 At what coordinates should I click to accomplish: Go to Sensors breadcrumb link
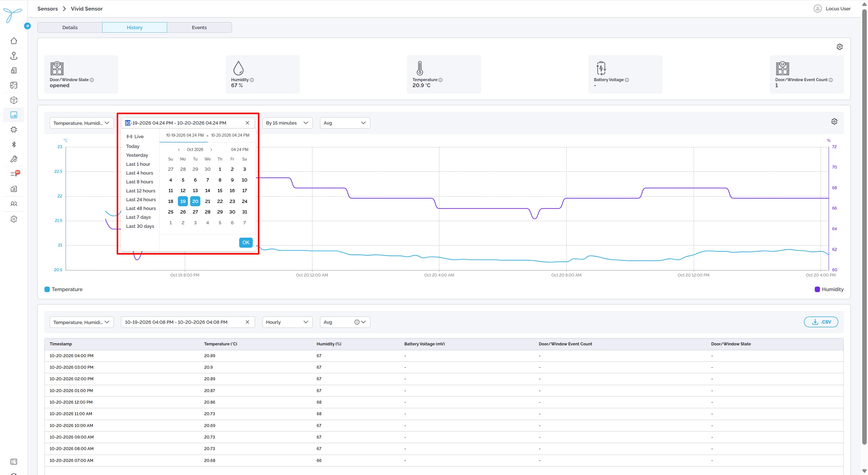tap(47, 9)
